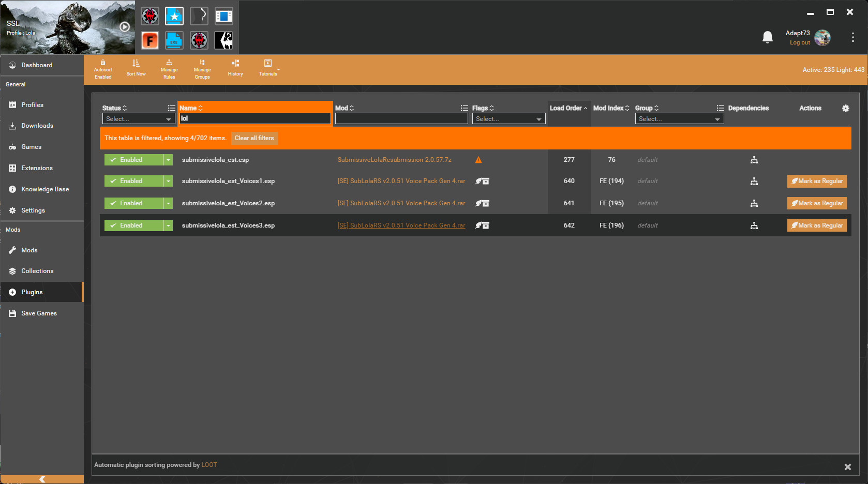The height and width of the screenshot is (484, 868).
Task: Sort by the Load Order column
Action: pyautogui.click(x=568, y=108)
